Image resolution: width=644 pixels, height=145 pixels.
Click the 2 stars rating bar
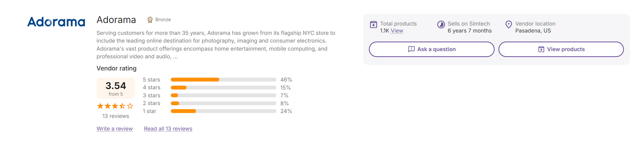click(223, 103)
